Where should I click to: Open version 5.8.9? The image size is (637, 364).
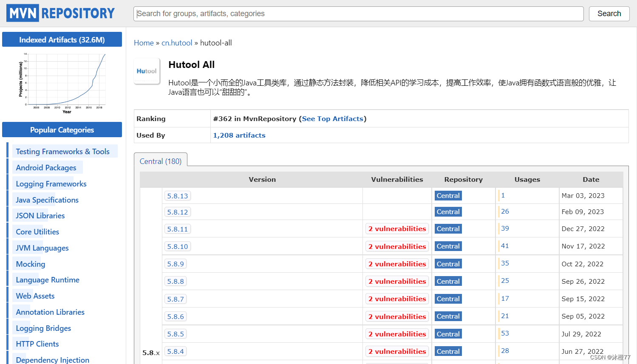[x=176, y=264]
